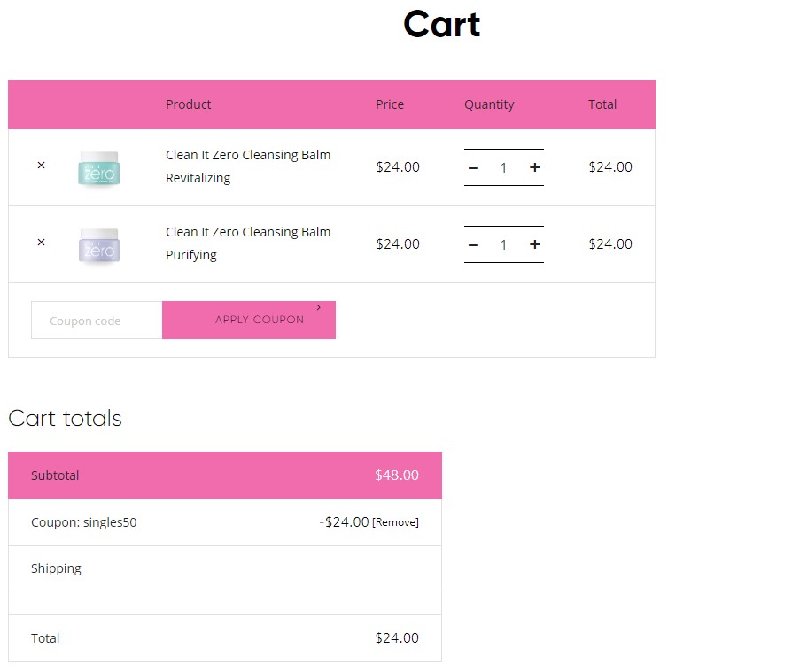Image resolution: width=792 pixels, height=672 pixels.
Task: Select the Purifying balm quantity field
Action: (x=503, y=245)
